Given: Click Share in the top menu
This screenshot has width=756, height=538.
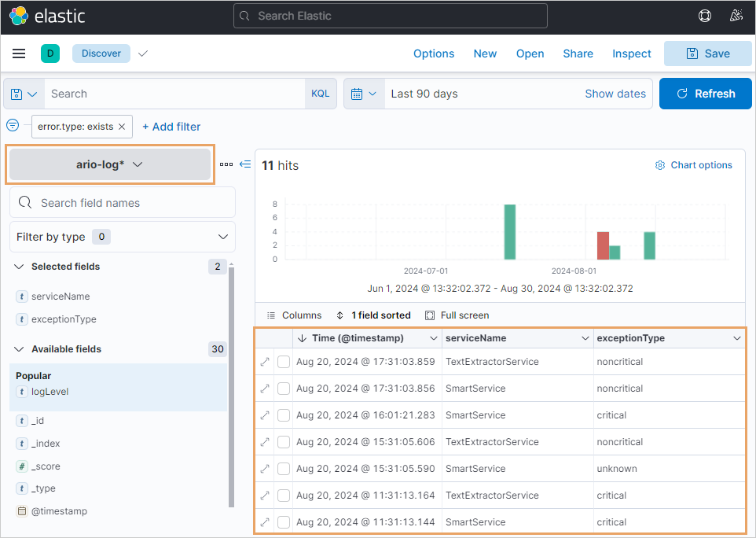Looking at the screenshot, I should tap(578, 53).
